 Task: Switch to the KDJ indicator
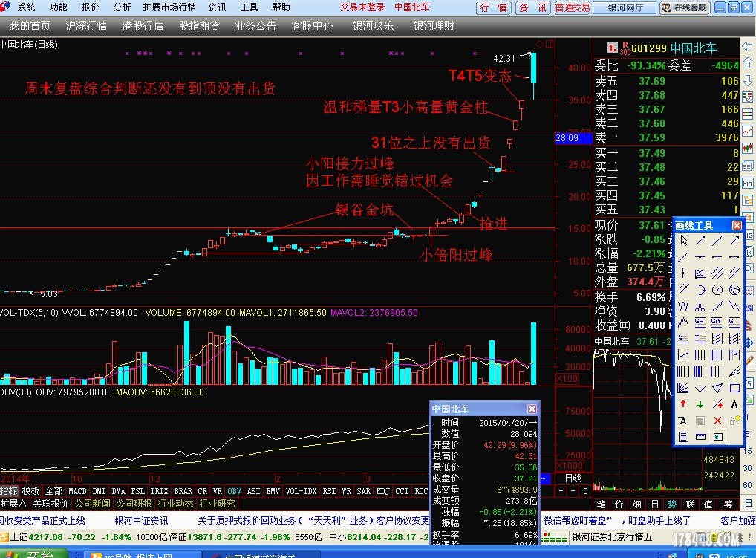tap(382, 491)
